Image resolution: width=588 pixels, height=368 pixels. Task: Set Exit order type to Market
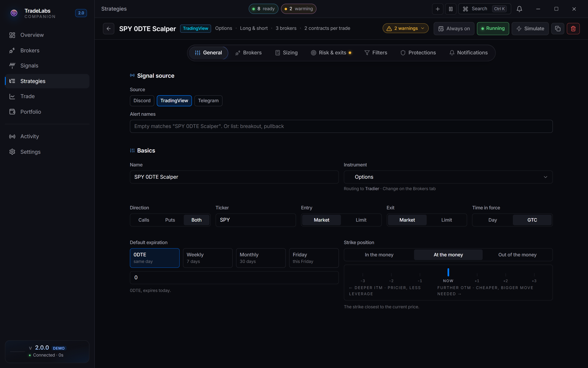click(x=407, y=220)
